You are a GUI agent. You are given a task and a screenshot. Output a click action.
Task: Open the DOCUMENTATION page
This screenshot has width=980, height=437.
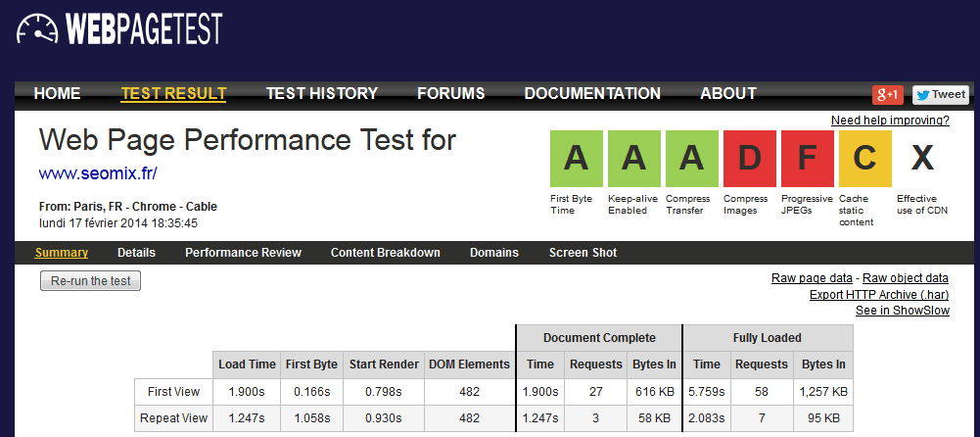tap(592, 94)
